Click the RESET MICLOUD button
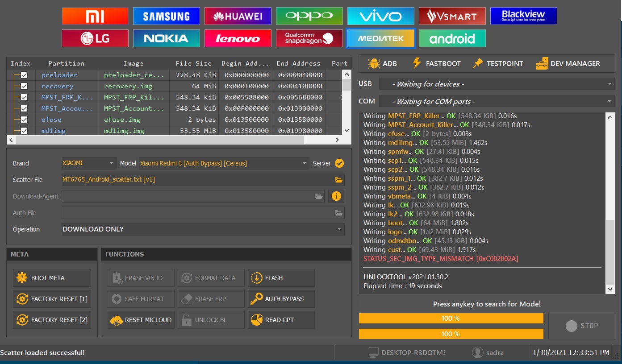 pos(141,320)
